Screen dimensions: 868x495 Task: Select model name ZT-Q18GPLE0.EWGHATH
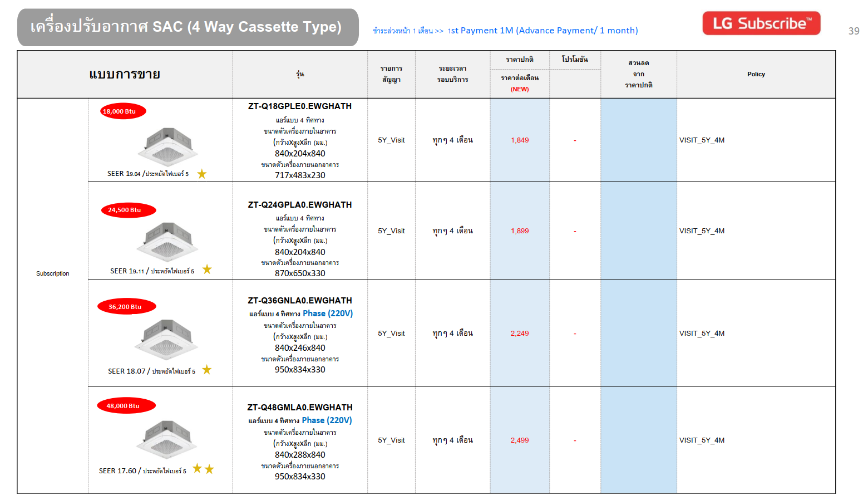pyautogui.click(x=300, y=106)
